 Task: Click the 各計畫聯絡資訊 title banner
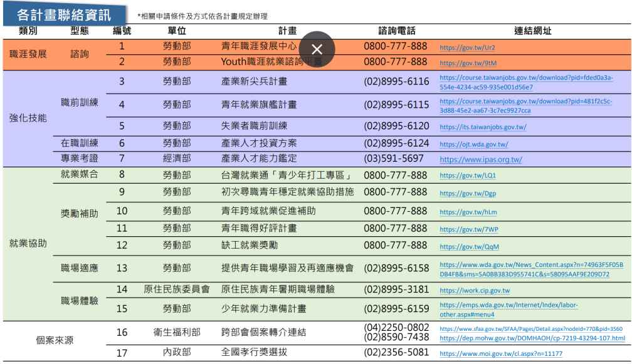(64, 14)
